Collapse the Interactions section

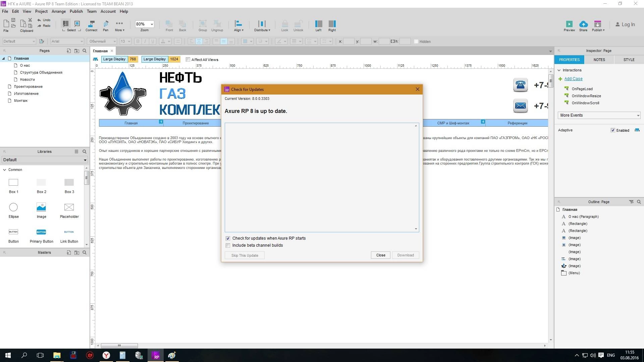[x=559, y=70]
